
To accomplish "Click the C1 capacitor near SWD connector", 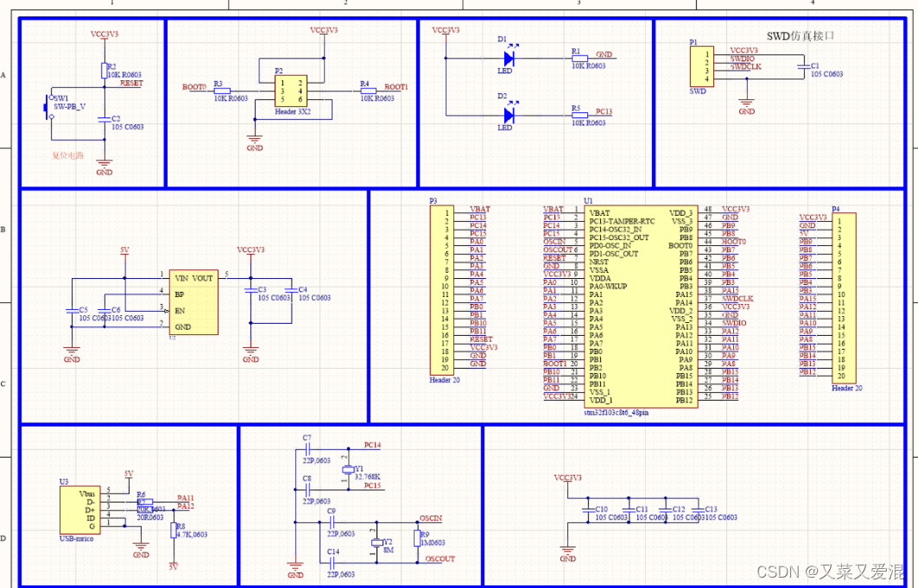I will click(x=803, y=66).
